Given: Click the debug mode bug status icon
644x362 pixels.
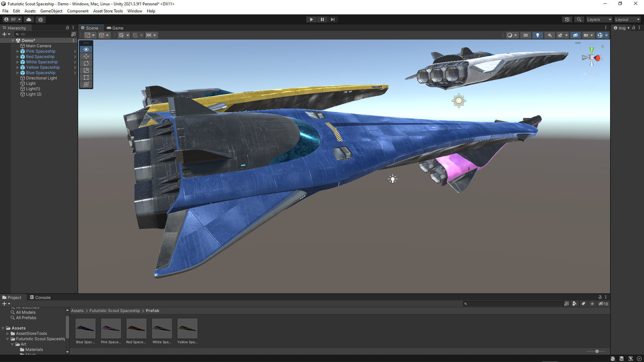Looking at the screenshot, I should pyautogui.click(x=613, y=359).
